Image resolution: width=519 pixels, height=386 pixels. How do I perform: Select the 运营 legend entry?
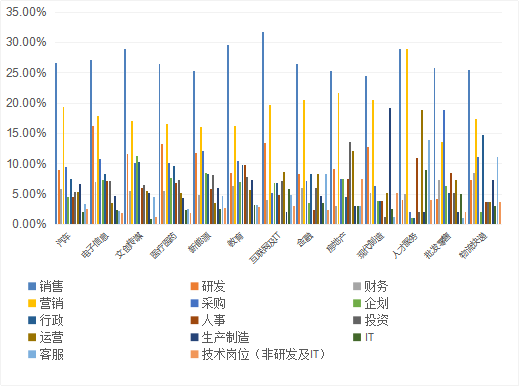[46, 337]
